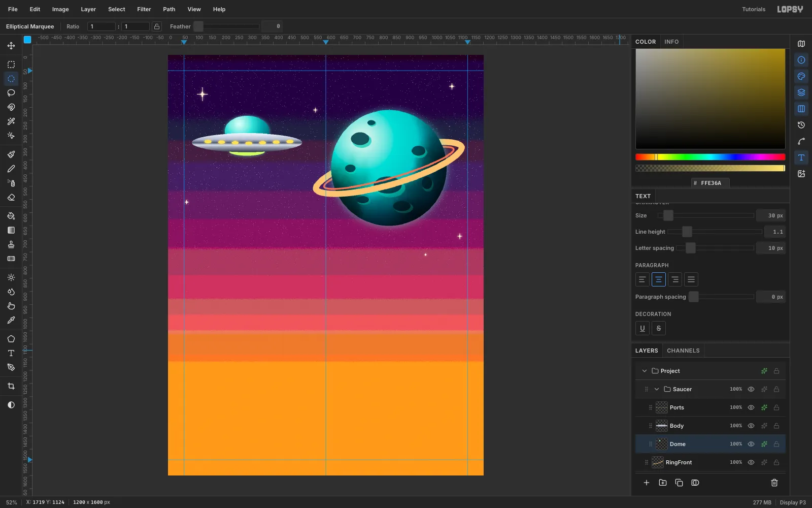Screen dimensions: 812x508
Task: Select the Eyedropper tool
Action: [11, 320]
